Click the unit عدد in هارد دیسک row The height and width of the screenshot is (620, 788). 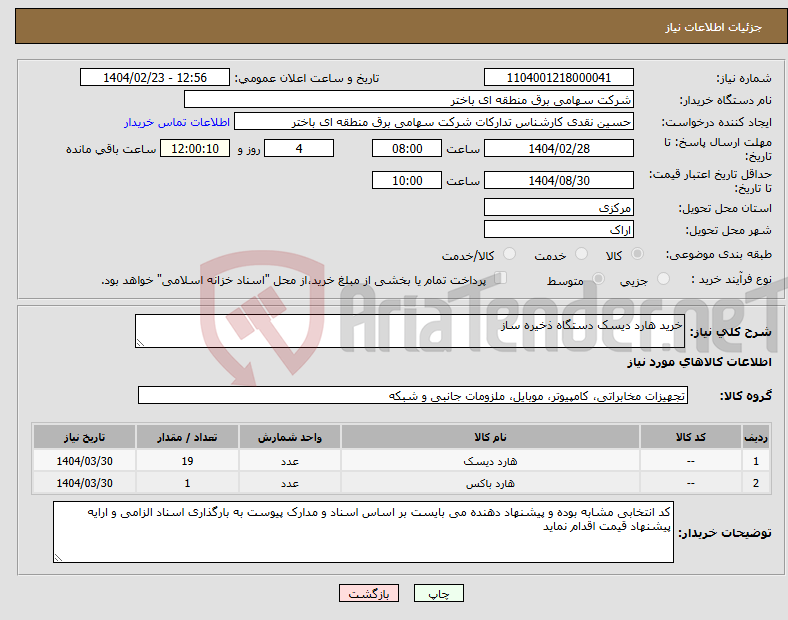290,461
